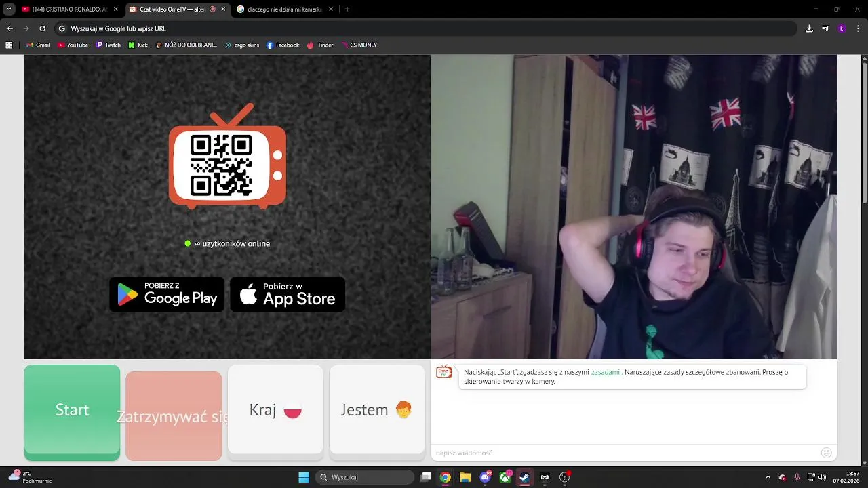Open the Twitch bookmark
Viewport: 868px width, 488px height.
(108, 45)
